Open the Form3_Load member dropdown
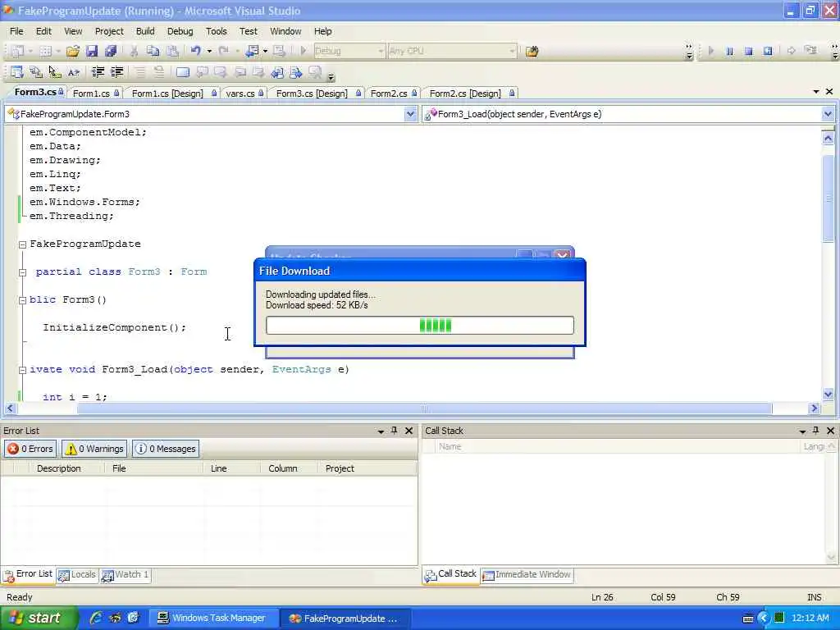This screenshot has width=840, height=630. [x=828, y=113]
